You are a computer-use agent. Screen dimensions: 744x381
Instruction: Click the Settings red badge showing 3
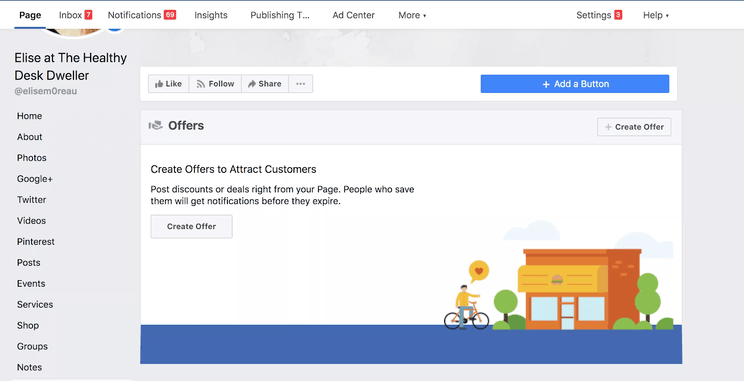[618, 15]
